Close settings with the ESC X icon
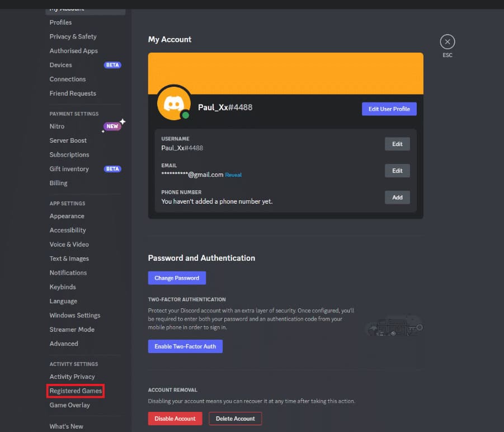Screen dimensions: 504x432 (x=447, y=42)
